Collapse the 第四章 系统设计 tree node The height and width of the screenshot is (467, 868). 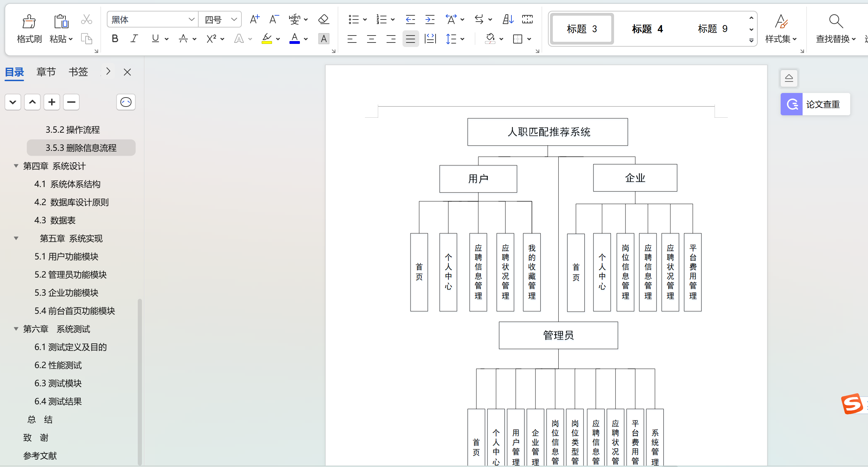pyautogui.click(x=16, y=166)
